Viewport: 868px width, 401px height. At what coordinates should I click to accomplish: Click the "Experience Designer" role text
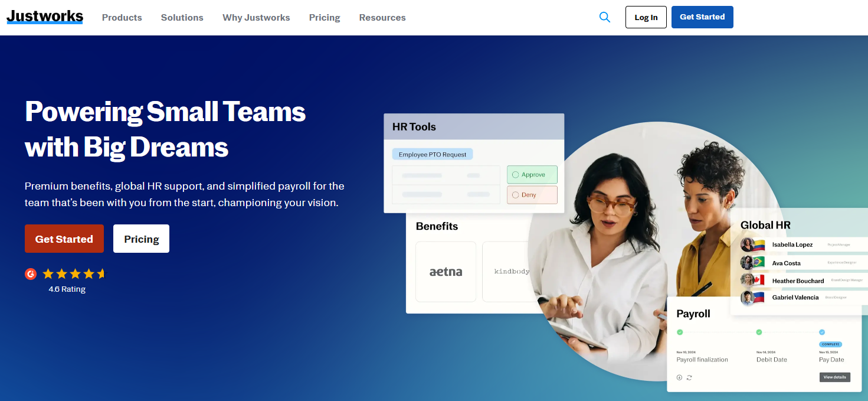[841, 262]
